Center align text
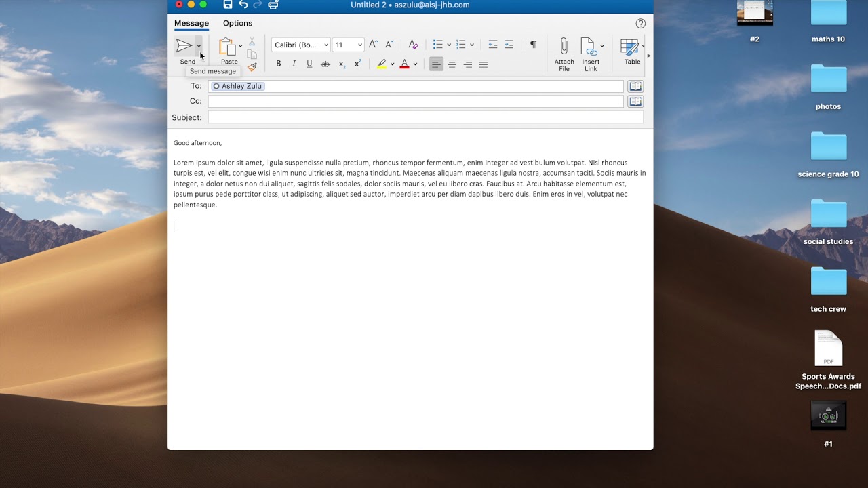This screenshot has height=488, width=868. [x=452, y=64]
